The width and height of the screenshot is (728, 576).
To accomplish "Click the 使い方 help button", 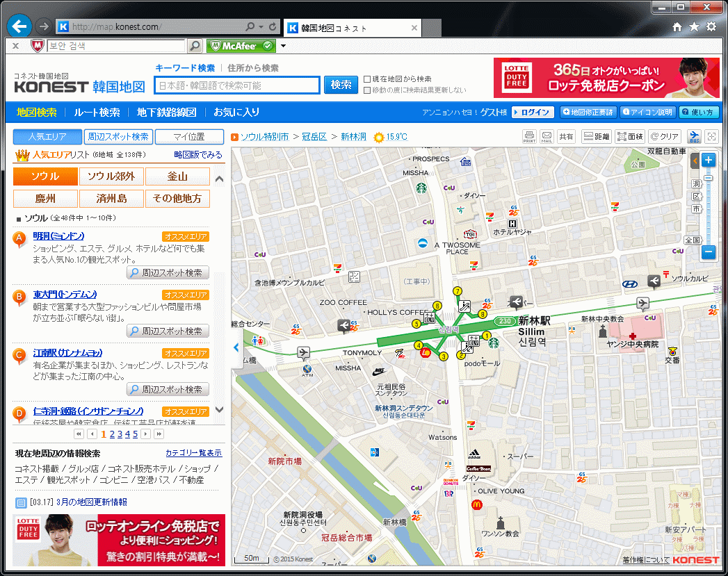I will pyautogui.click(x=699, y=113).
